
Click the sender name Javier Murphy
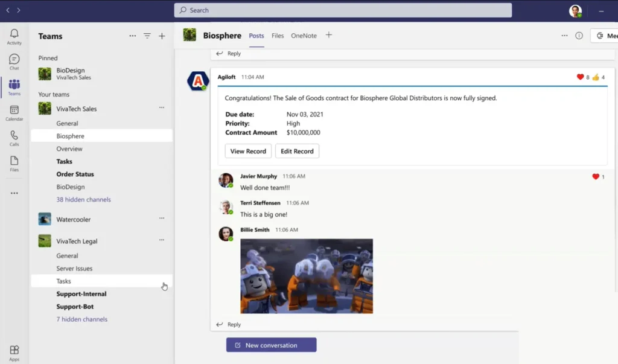point(258,176)
